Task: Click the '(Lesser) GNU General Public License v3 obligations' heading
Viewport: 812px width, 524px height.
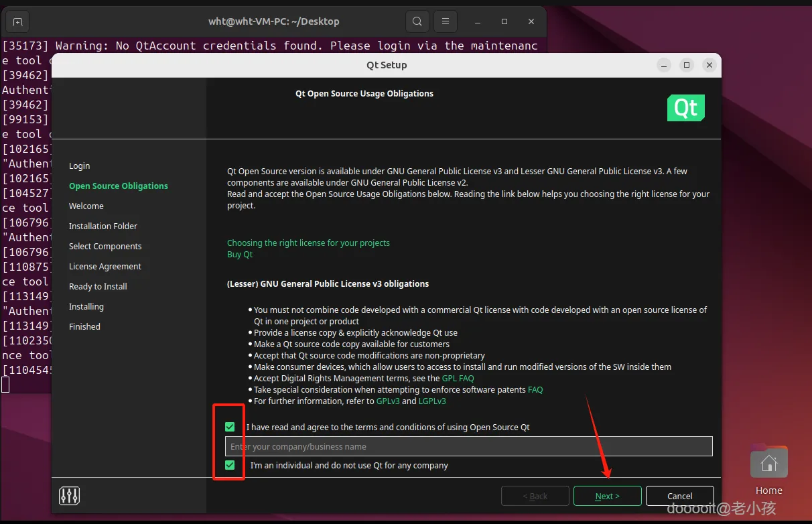Action: tap(328, 283)
